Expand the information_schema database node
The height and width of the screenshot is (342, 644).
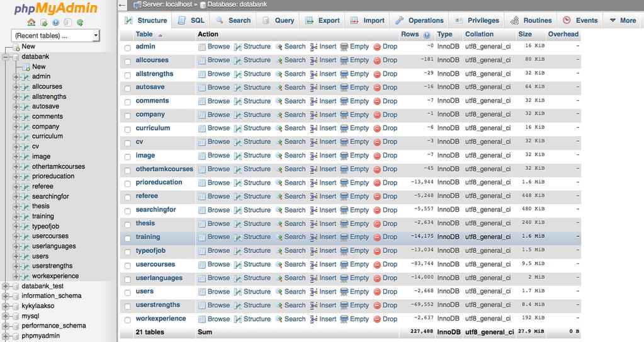6,297
